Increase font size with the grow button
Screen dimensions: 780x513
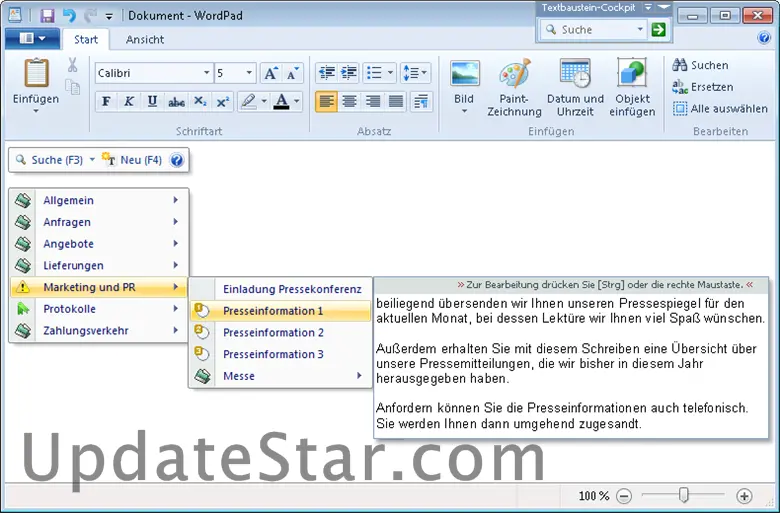click(271, 73)
